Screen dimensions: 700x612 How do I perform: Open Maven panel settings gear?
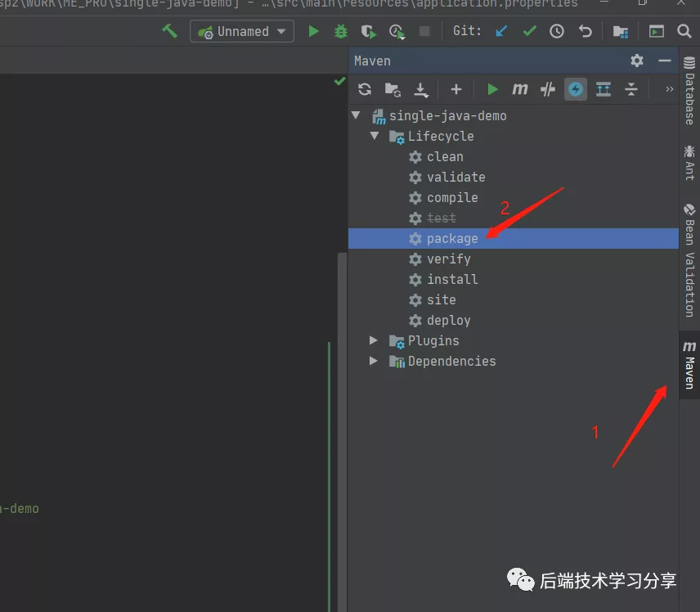pos(637,61)
